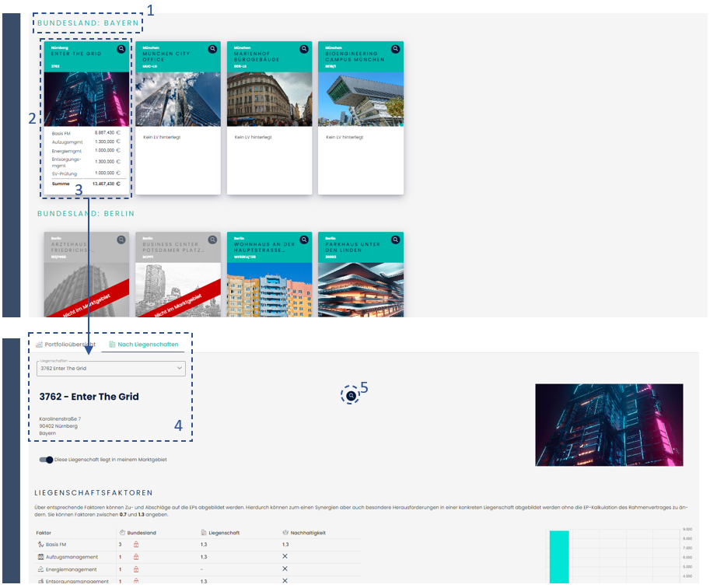The width and height of the screenshot is (710, 588).
Task: Click magnifier on Wohnhaus an der Hauptstrasse card
Action: 304,240
